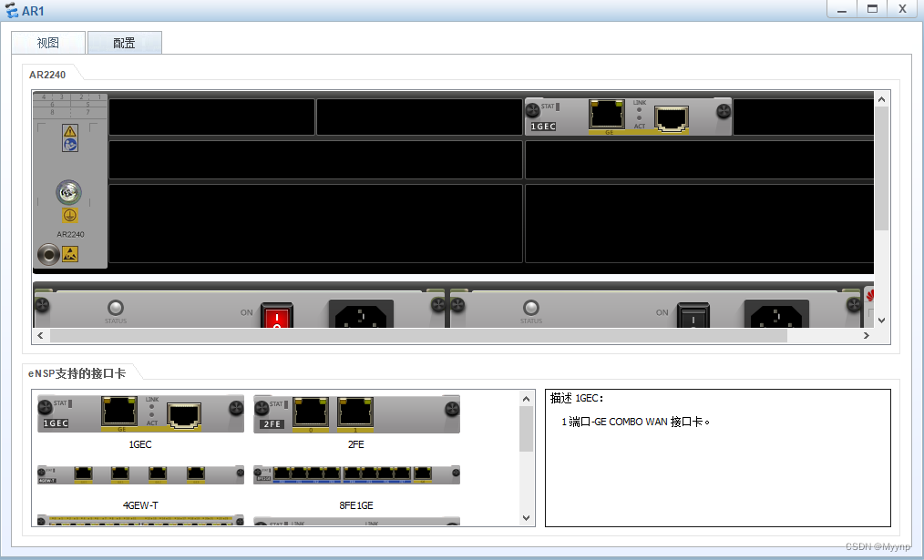
Task: Switch to the 视图 tab
Action: coord(48,43)
